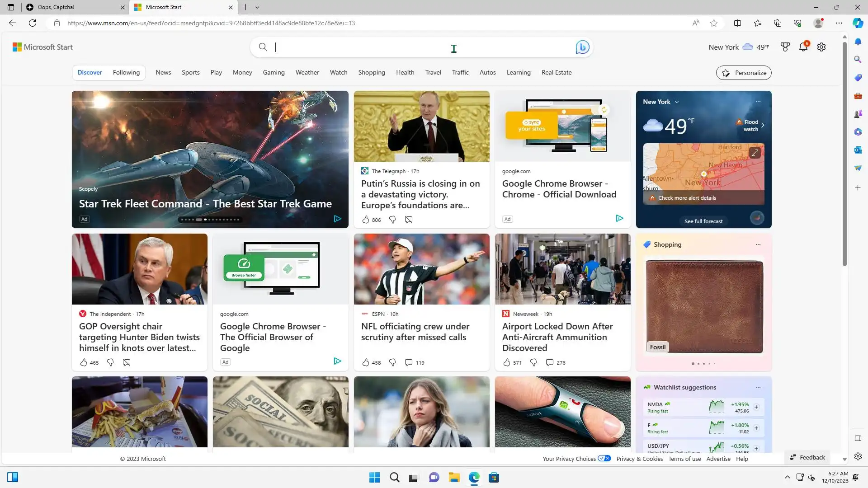Open See full forecast link
Screen dimensions: 868x488
click(703, 221)
